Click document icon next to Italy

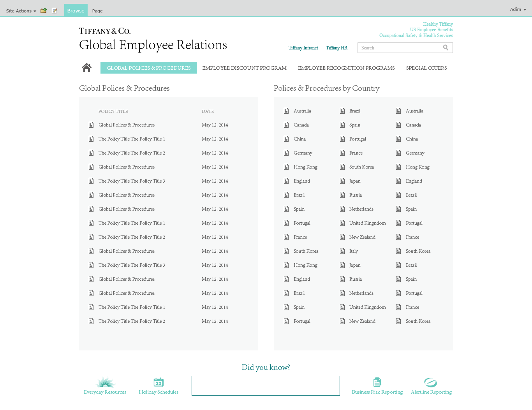[x=342, y=251]
